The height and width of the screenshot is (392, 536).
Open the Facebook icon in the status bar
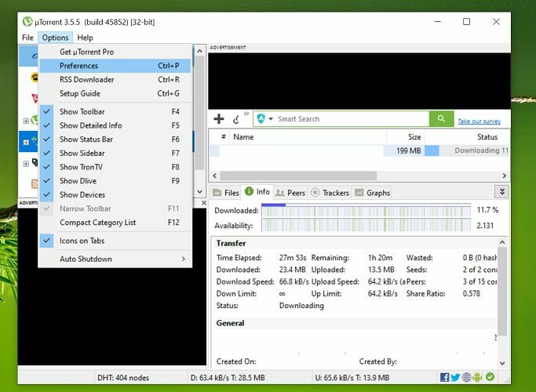pos(444,377)
